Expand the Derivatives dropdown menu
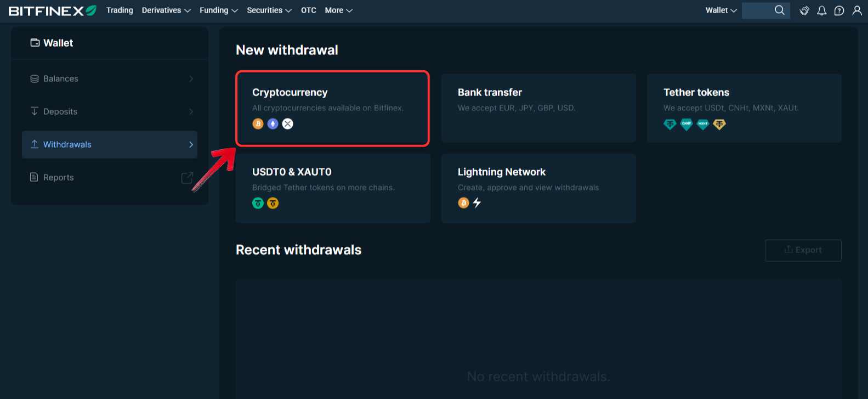Viewport: 868px width, 399px height. tap(166, 10)
